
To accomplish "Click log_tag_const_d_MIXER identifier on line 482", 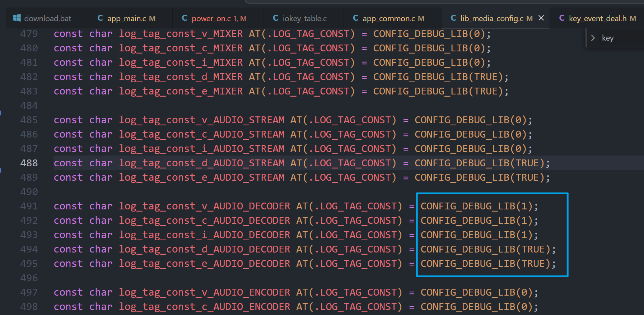I will pyautogui.click(x=181, y=77).
